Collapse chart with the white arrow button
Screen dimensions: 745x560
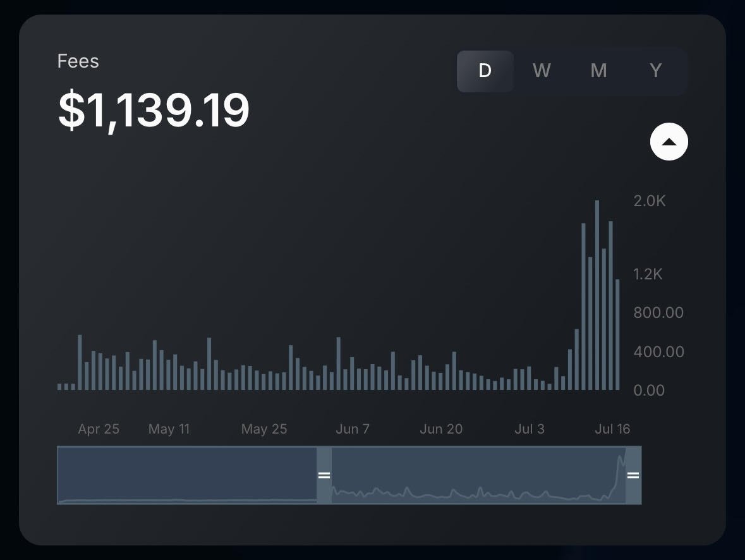pyautogui.click(x=669, y=142)
